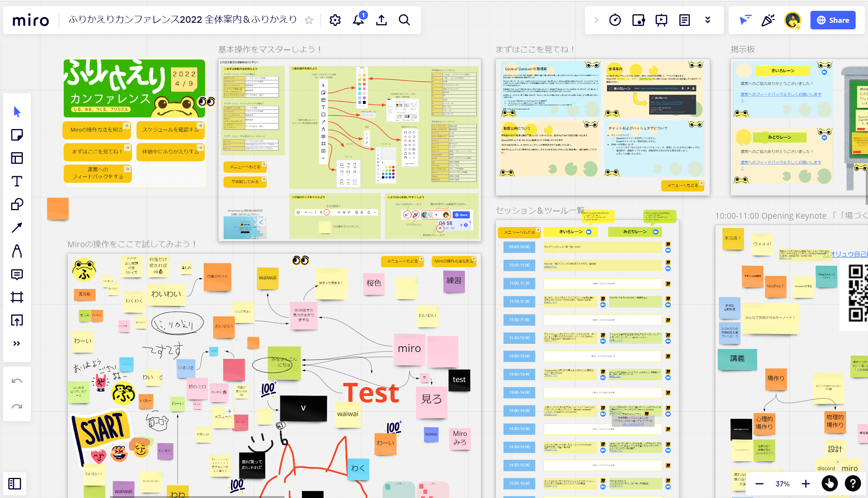Open the notifications bell
Screen dimensions: 868x498
[358, 20]
